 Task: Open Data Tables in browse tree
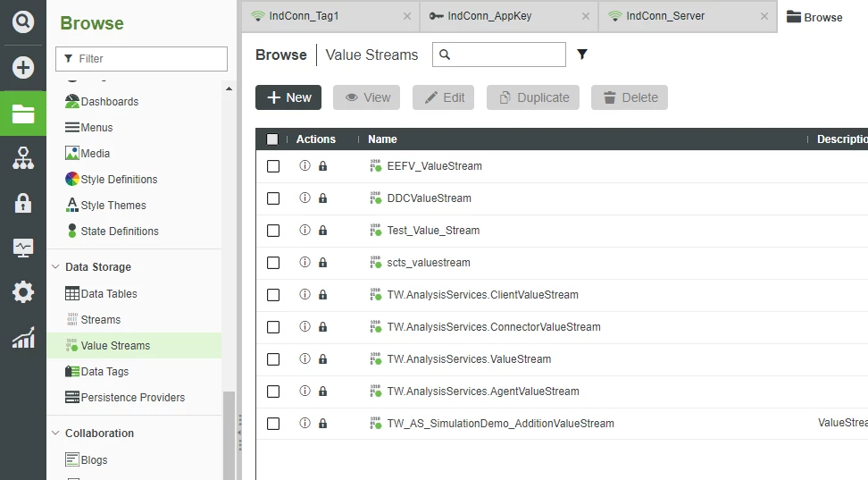coord(101,294)
